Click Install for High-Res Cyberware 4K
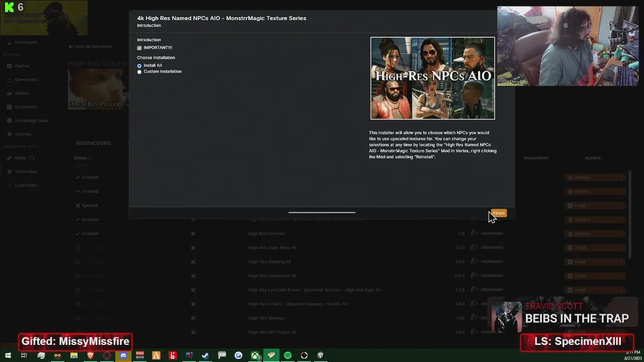 pyautogui.click(x=592, y=276)
